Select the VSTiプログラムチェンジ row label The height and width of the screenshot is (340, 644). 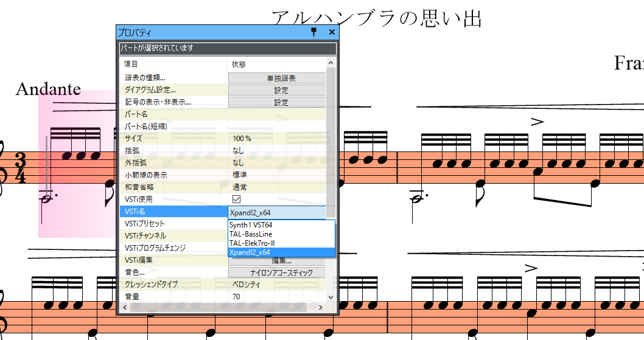(x=155, y=248)
